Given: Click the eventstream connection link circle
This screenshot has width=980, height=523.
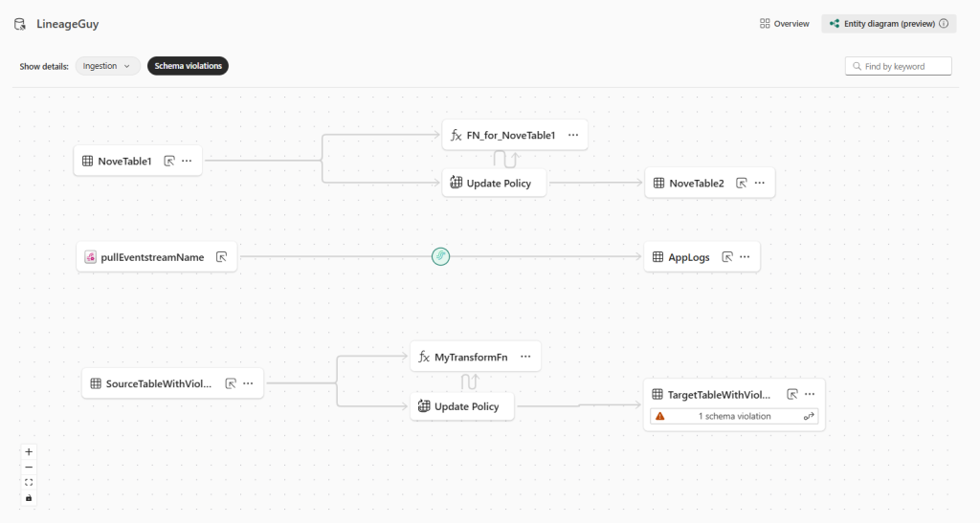Looking at the screenshot, I should point(441,256).
